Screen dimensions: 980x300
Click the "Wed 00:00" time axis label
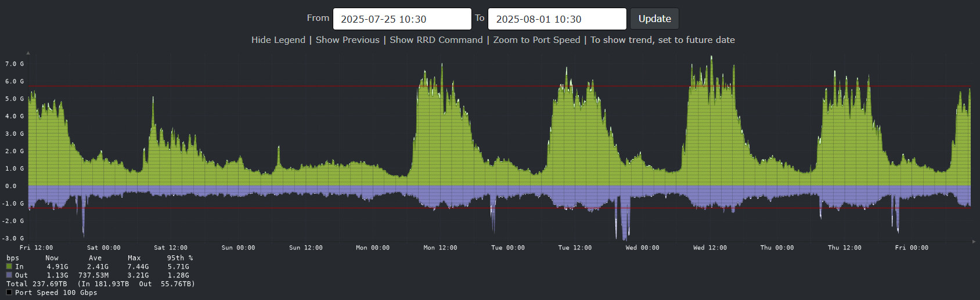click(642, 248)
